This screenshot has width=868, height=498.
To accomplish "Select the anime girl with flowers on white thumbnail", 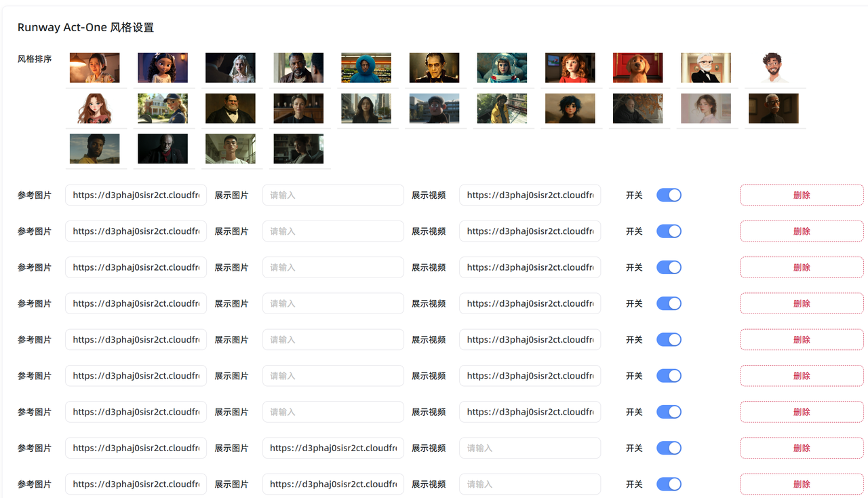I will point(95,109).
